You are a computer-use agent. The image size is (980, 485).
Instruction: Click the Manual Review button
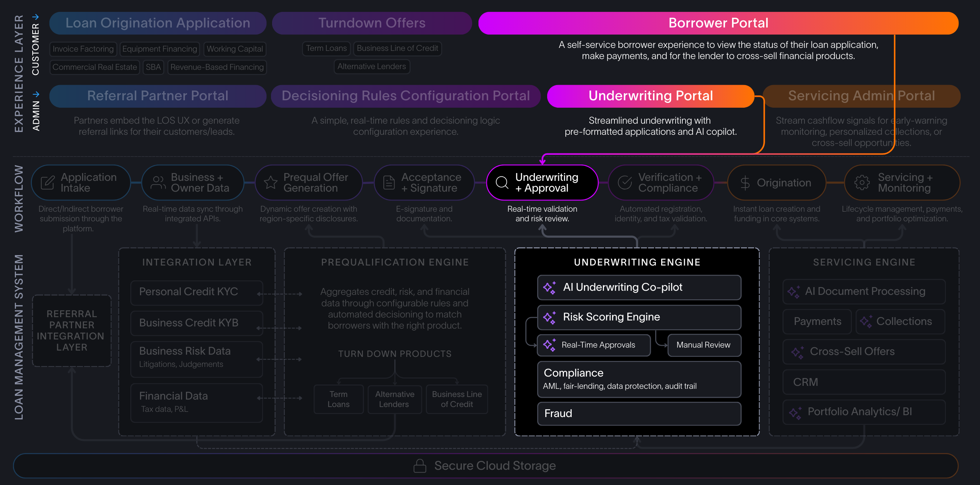click(704, 345)
